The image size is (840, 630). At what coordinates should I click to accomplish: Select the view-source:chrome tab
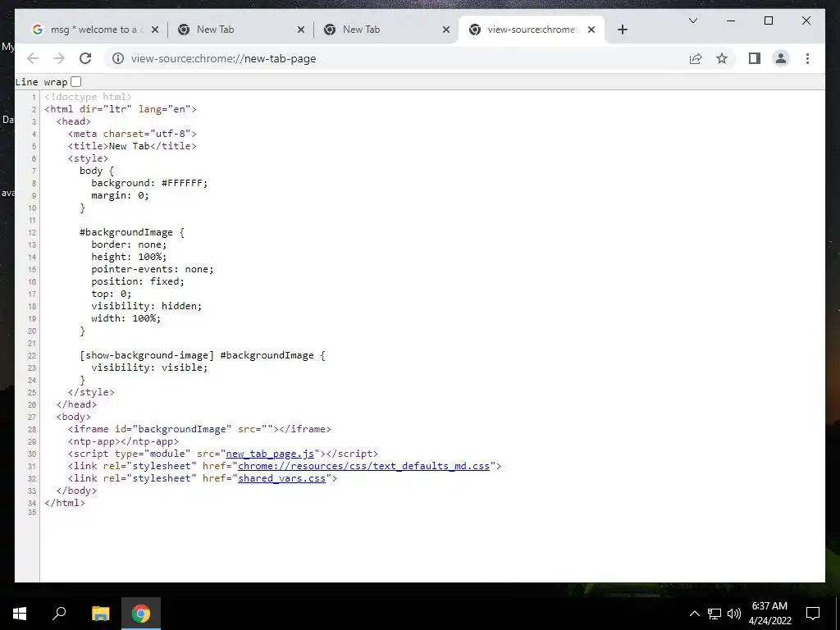(532, 30)
